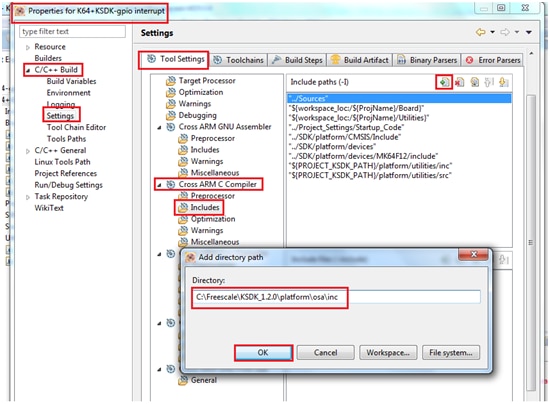Click the Workspace... button

tap(388, 352)
